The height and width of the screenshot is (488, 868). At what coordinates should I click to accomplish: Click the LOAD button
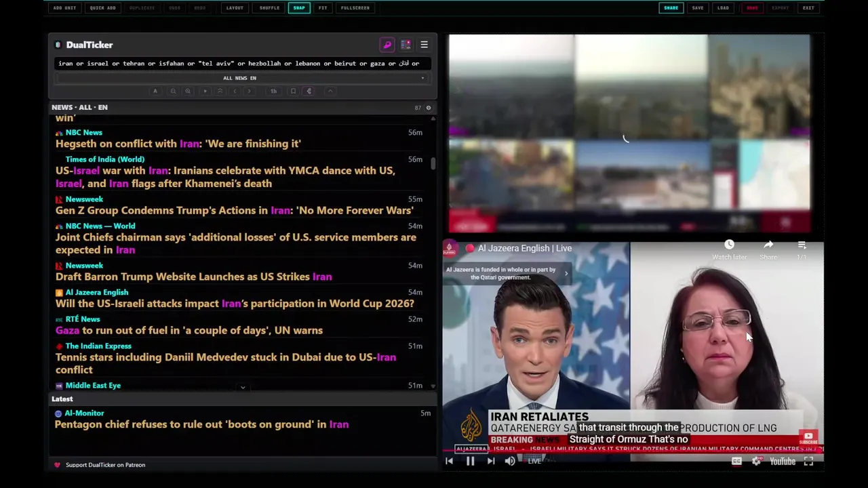tap(723, 8)
